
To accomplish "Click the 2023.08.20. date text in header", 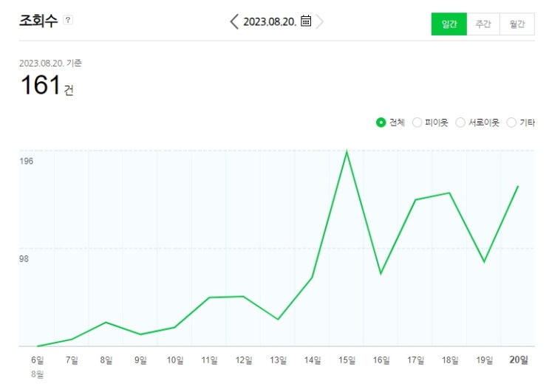I will 270,21.
